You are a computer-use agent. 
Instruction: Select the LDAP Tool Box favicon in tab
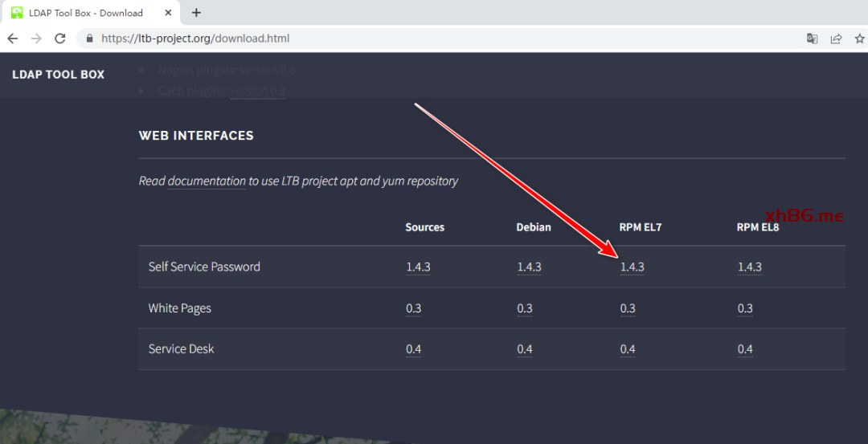(x=17, y=13)
